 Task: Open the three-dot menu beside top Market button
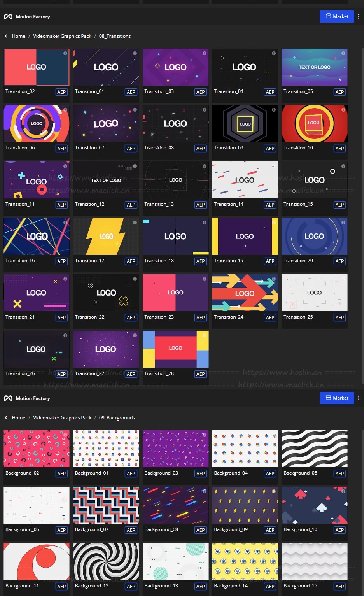(359, 16)
